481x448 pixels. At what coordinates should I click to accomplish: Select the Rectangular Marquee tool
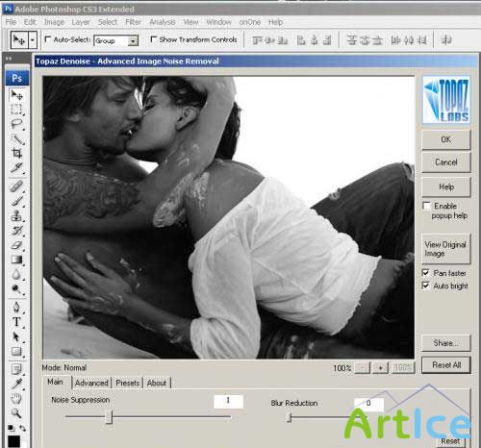coord(16,110)
